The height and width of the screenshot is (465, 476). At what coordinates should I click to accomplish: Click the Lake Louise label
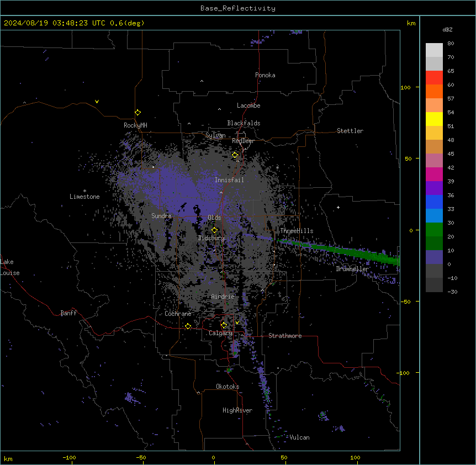pyautogui.click(x=10, y=267)
